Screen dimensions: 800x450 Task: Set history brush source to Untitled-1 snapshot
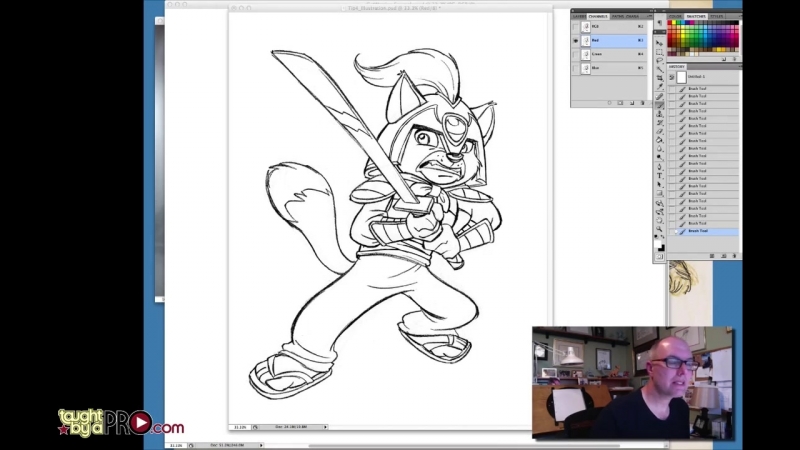coord(672,77)
